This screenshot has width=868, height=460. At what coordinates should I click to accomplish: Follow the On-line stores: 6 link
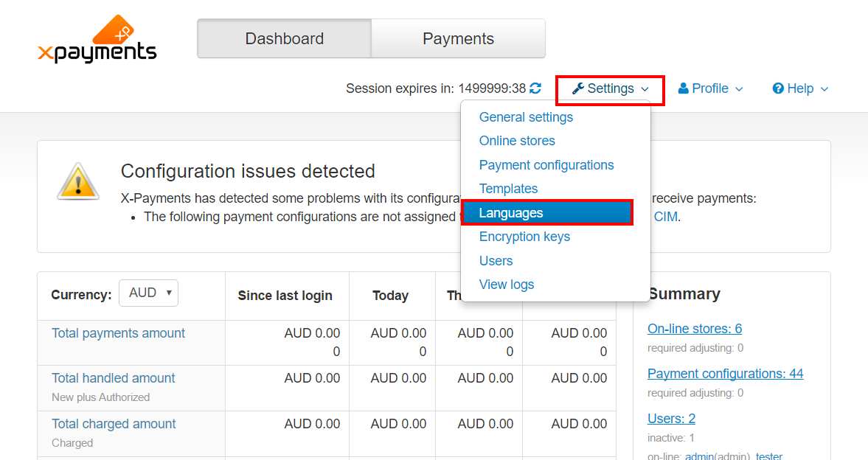click(695, 329)
